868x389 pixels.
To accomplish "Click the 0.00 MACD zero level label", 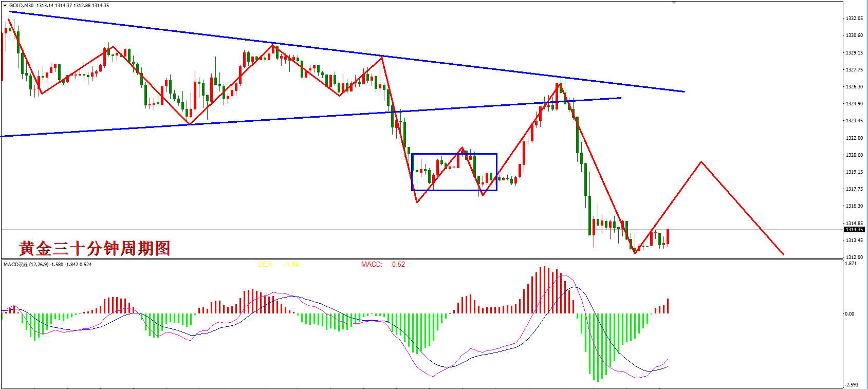I will pyautogui.click(x=850, y=313).
